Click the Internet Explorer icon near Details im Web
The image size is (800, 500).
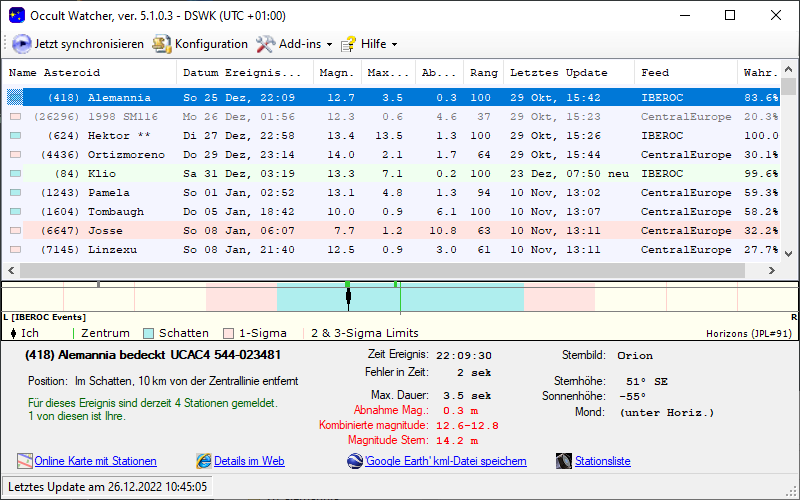pos(204,461)
